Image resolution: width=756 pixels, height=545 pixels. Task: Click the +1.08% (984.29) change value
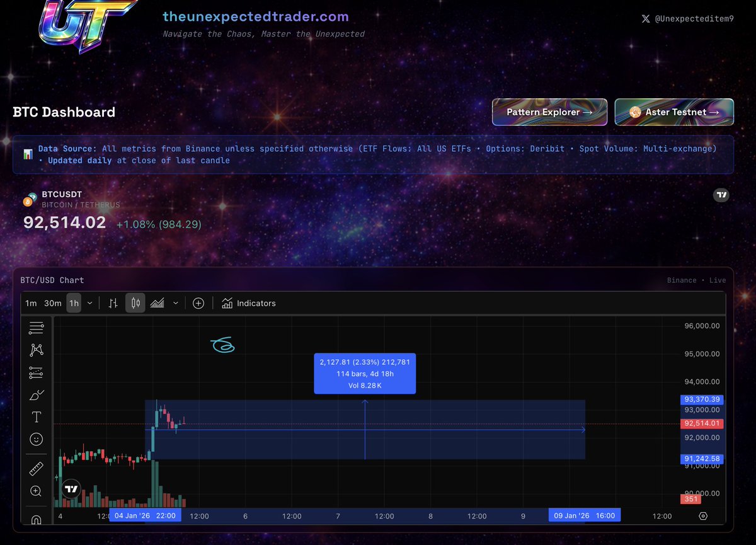tap(159, 224)
